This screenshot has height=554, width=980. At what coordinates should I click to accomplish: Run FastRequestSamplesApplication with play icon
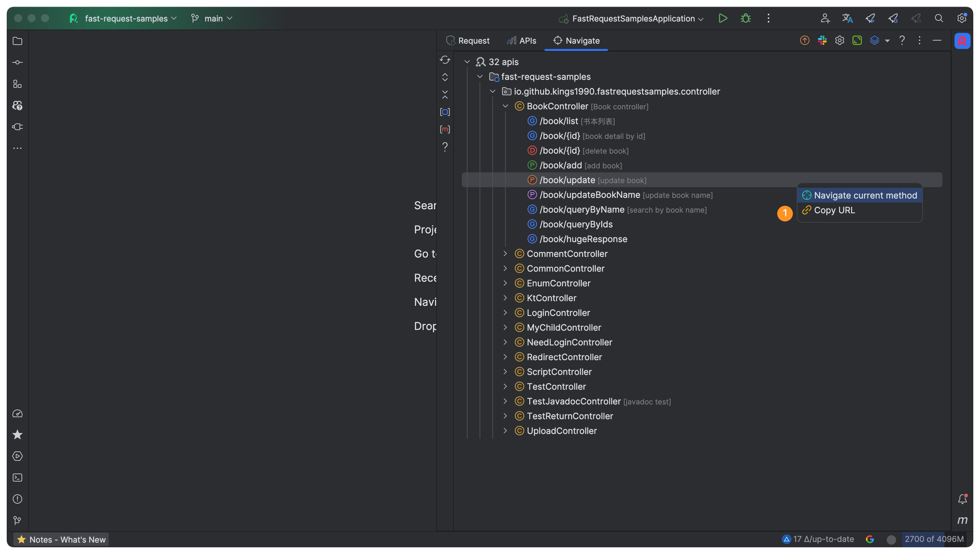pos(723,18)
